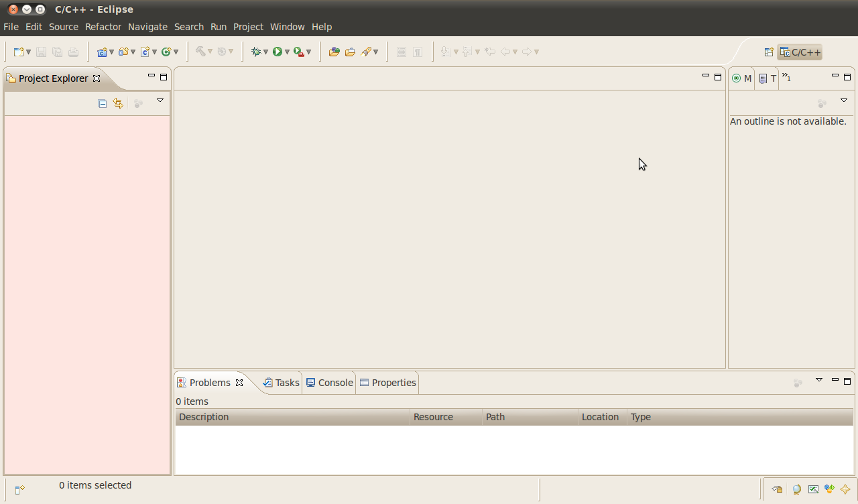Click the Open Perspective icon
Image resolution: width=858 pixels, height=504 pixels.
point(769,52)
